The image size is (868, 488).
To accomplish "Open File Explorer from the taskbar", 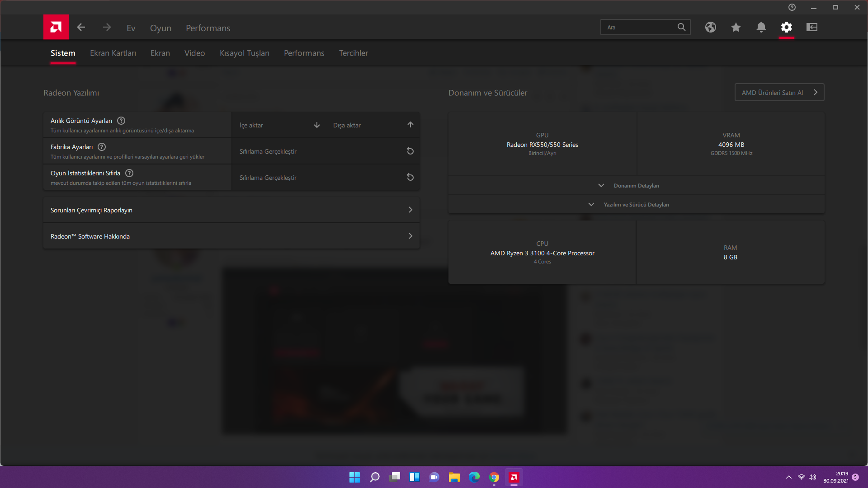I will pos(454,477).
